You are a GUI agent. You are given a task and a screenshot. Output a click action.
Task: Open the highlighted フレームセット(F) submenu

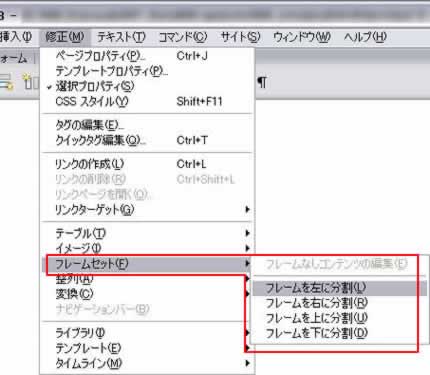point(147,264)
